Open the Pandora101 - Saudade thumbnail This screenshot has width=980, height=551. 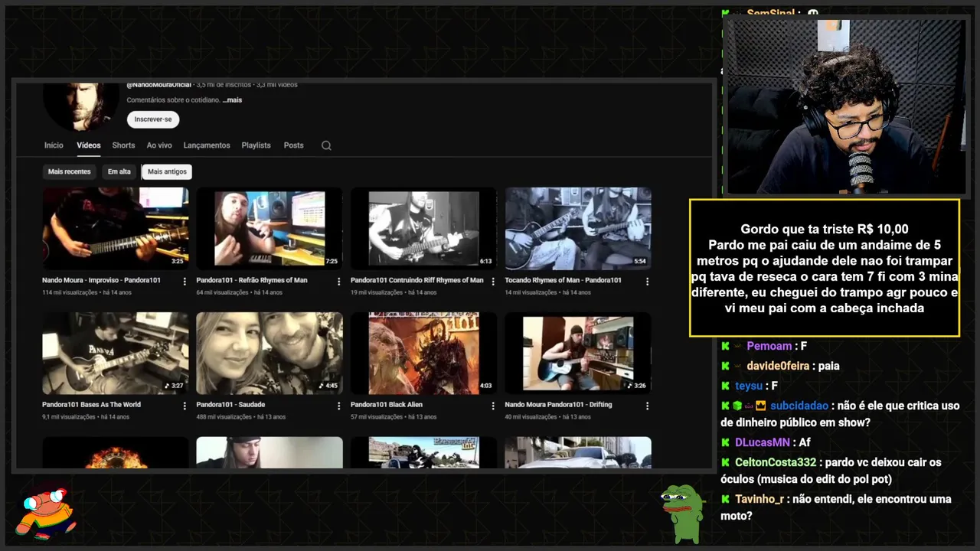tap(269, 353)
